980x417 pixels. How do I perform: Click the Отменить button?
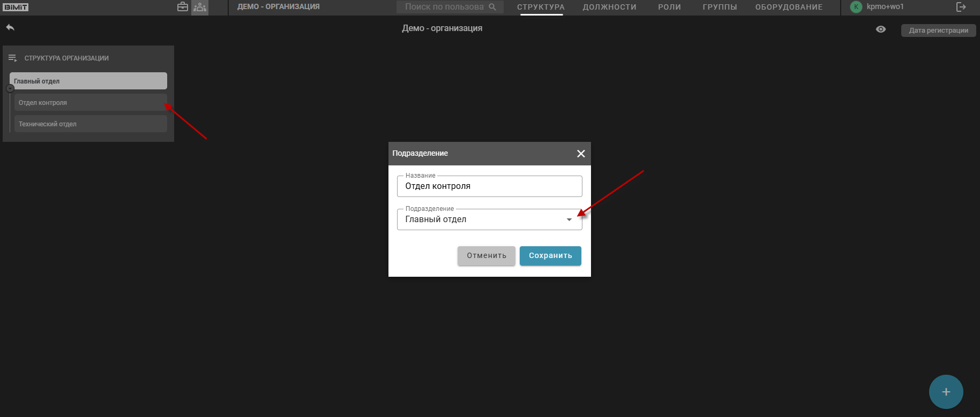click(x=486, y=256)
